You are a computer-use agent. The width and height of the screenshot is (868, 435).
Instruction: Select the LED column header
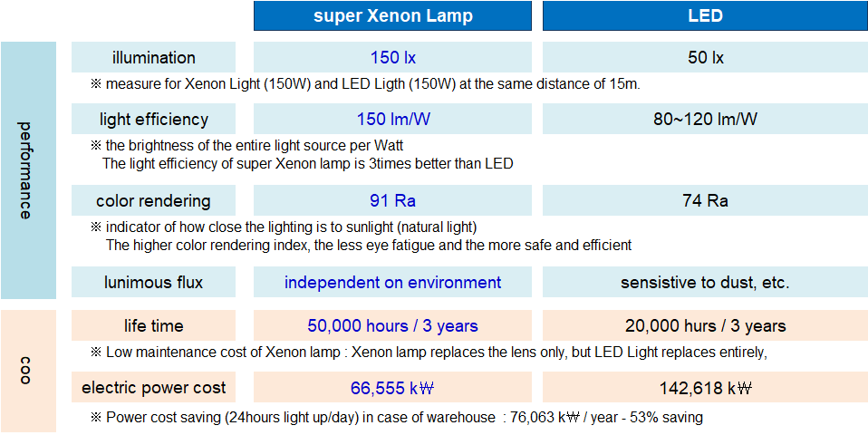pos(704,16)
